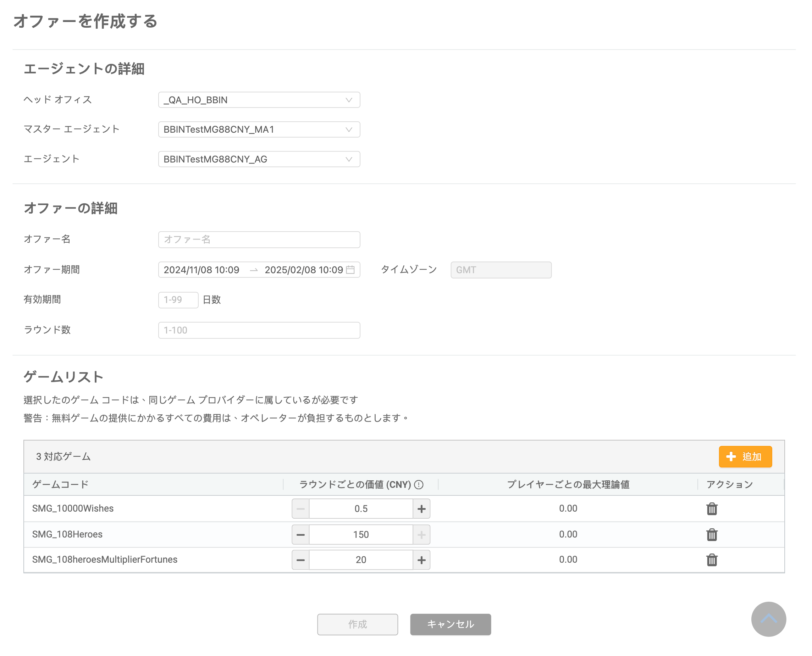The image size is (812, 656).
Task: Expand the マスター エージェント dropdown
Action: pyautogui.click(x=259, y=129)
